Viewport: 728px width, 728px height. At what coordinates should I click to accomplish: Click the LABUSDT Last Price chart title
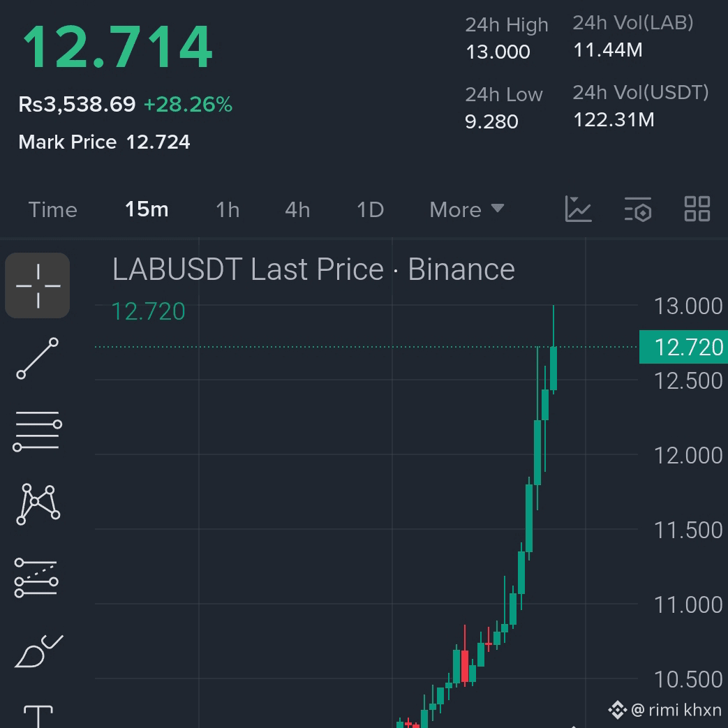(314, 269)
